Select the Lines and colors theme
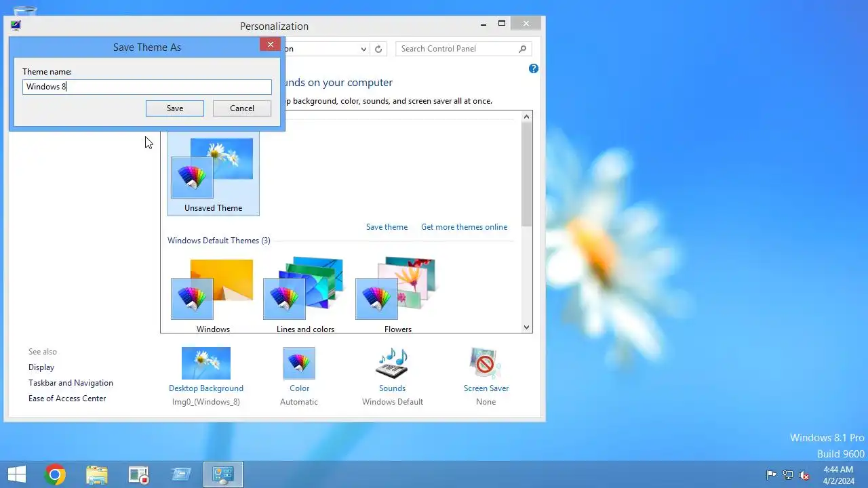The height and width of the screenshot is (488, 868). 305,295
